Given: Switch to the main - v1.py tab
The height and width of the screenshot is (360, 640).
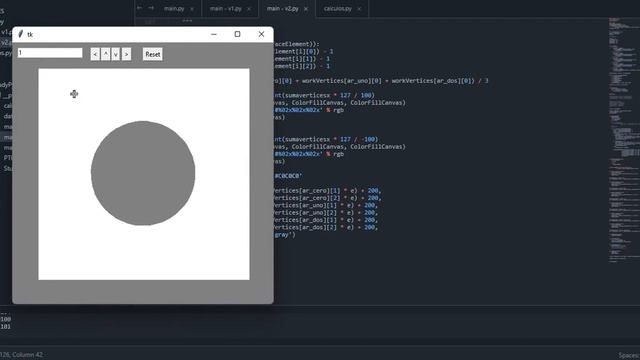Looking at the screenshot, I should click(226, 9).
